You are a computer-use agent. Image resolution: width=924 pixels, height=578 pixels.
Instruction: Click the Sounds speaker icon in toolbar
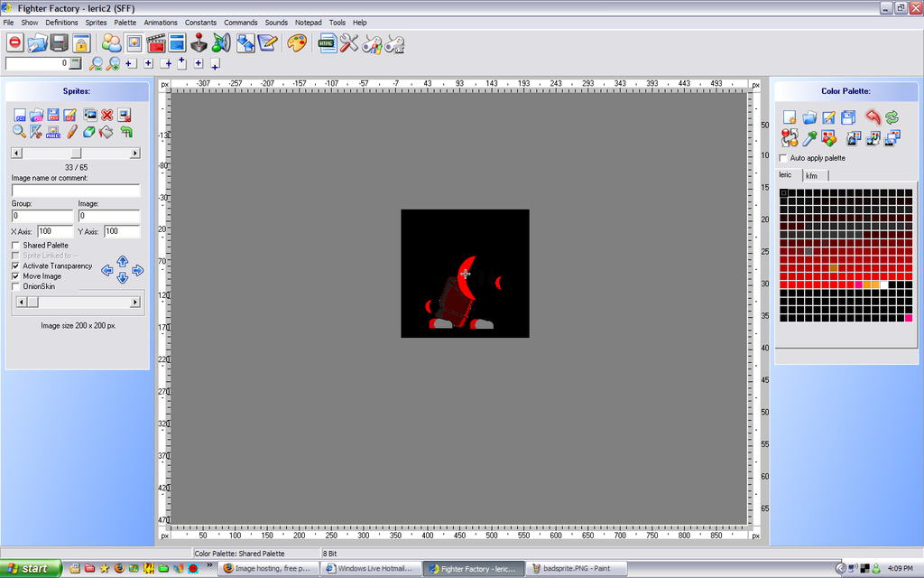coord(221,42)
